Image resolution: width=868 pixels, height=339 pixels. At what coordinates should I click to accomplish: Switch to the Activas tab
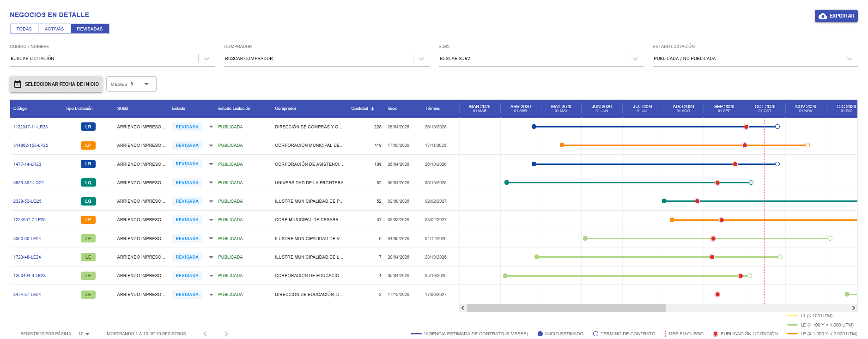coord(55,29)
